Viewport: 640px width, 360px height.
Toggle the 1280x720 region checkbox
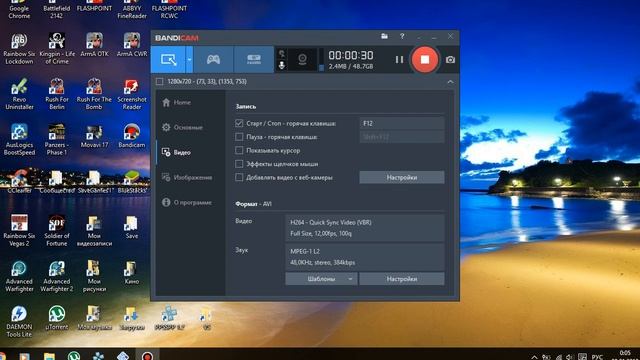pos(160,82)
